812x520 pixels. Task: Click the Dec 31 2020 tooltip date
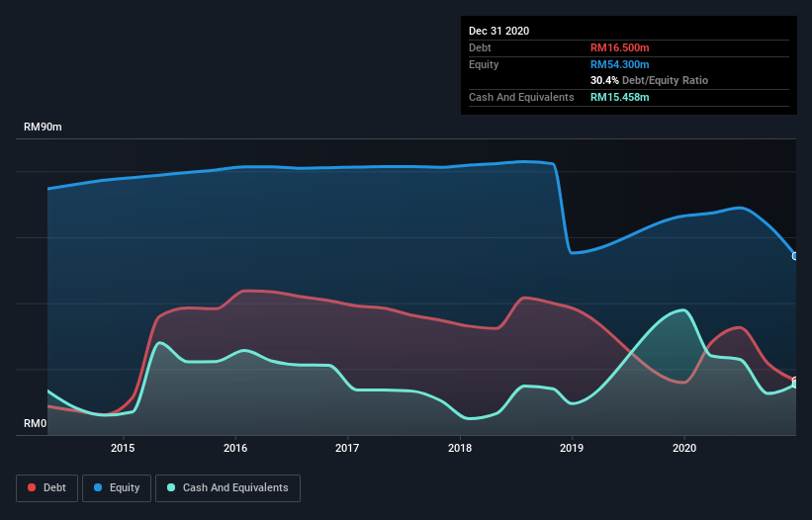tap(498, 31)
